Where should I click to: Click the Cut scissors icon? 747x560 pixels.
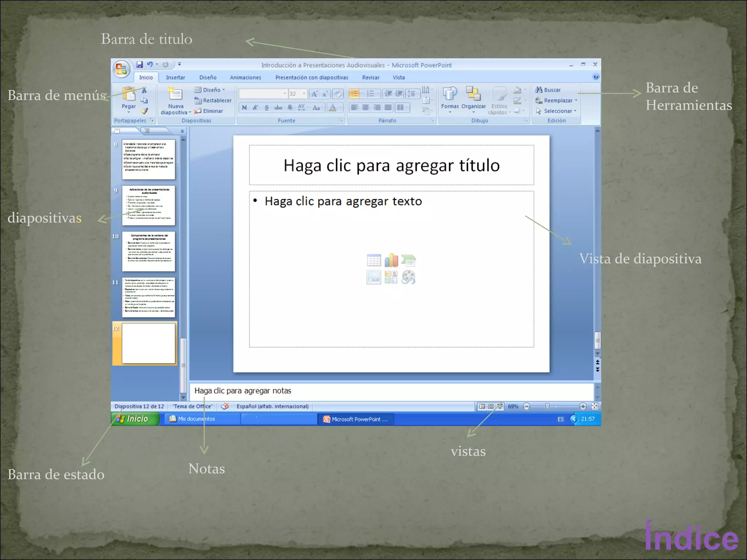pyautogui.click(x=144, y=90)
